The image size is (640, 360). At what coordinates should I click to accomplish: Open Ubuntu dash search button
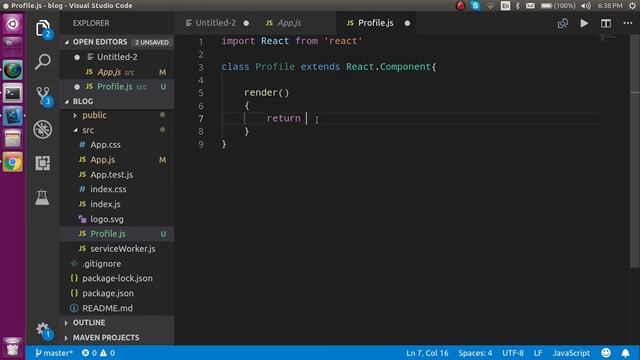(13, 24)
